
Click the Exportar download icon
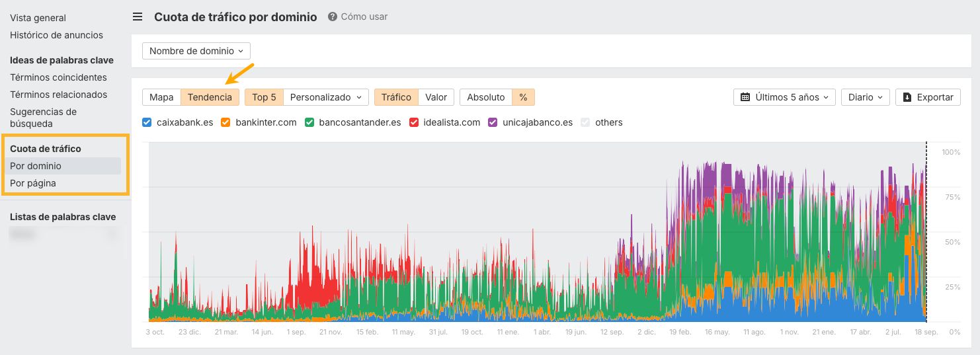907,97
